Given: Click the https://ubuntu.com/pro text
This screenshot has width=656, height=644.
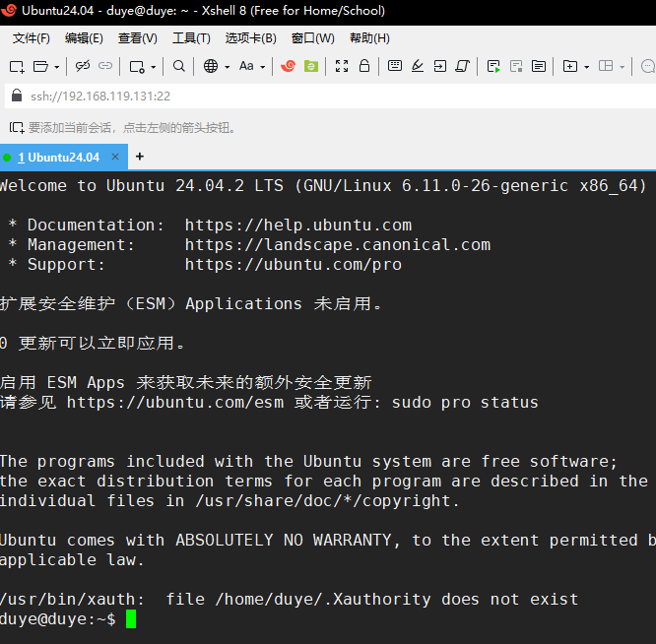Looking at the screenshot, I should click(294, 264).
